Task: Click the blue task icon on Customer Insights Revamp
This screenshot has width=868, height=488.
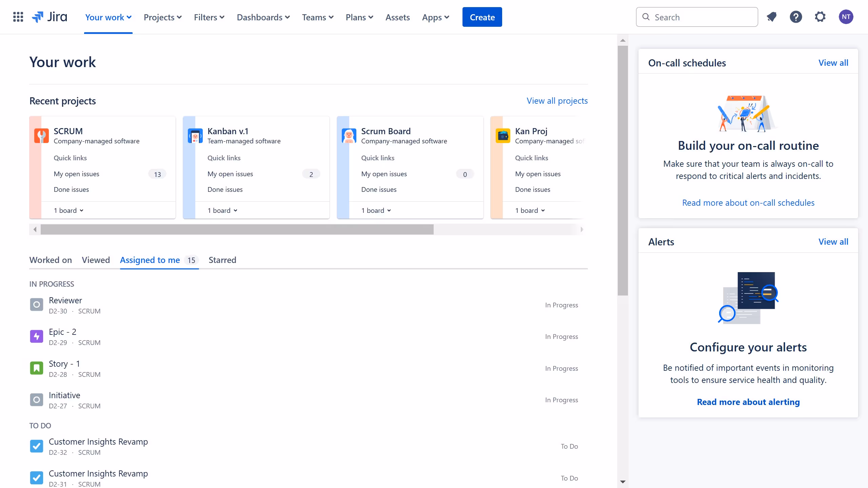Action: 36,446
